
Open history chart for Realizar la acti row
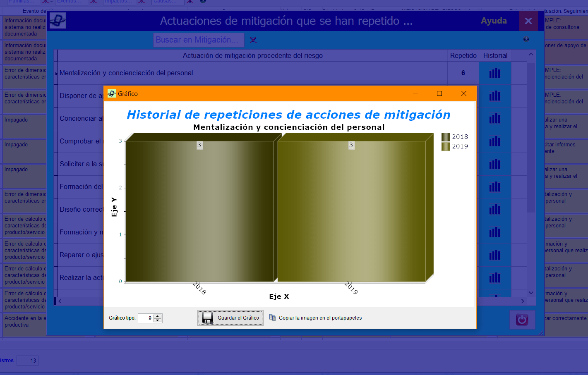pyautogui.click(x=495, y=278)
